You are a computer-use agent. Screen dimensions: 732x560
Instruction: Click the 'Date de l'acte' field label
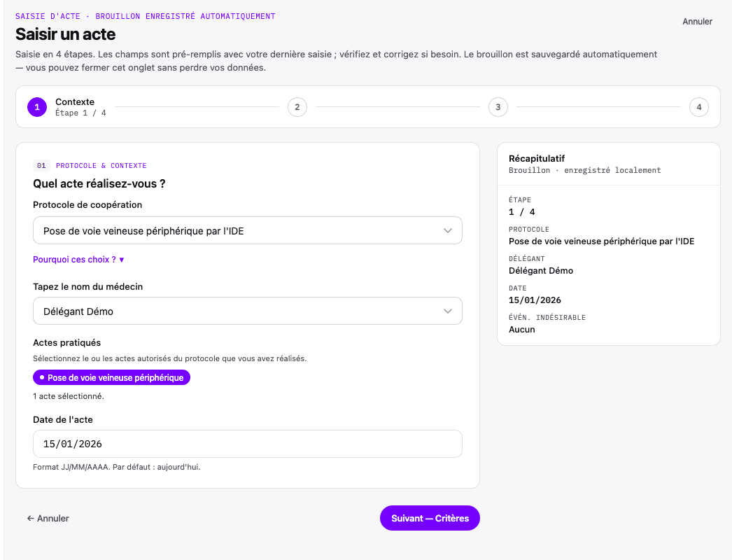tap(63, 419)
